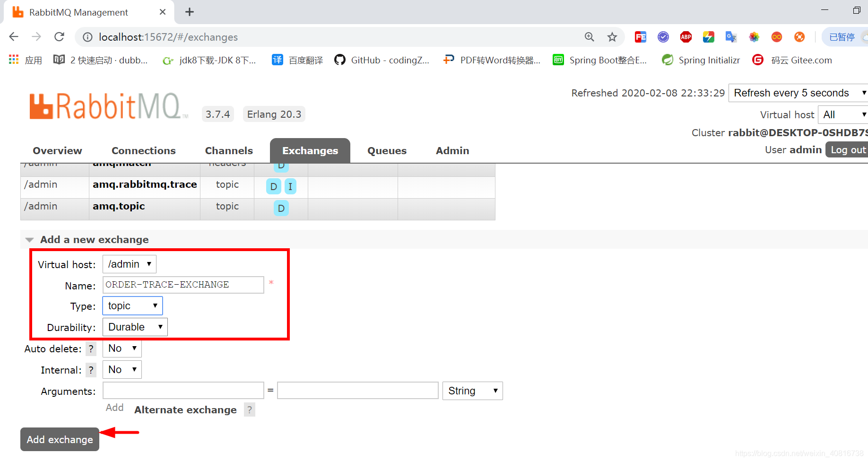Open the form Virtual host /admin dropdown
Screen dimensions: 868x462
coord(130,264)
